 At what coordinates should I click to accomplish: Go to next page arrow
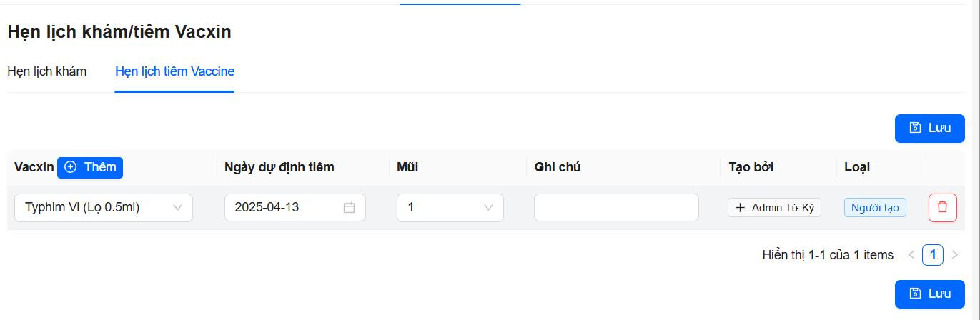point(954,255)
